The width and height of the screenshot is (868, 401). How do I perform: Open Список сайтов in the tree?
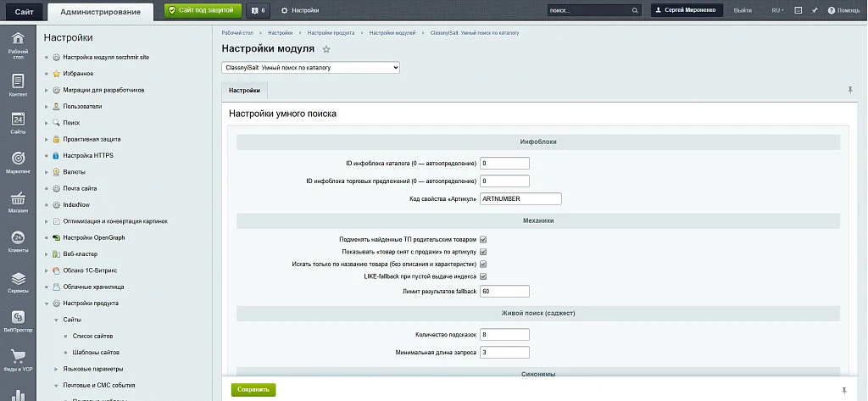click(x=92, y=337)
